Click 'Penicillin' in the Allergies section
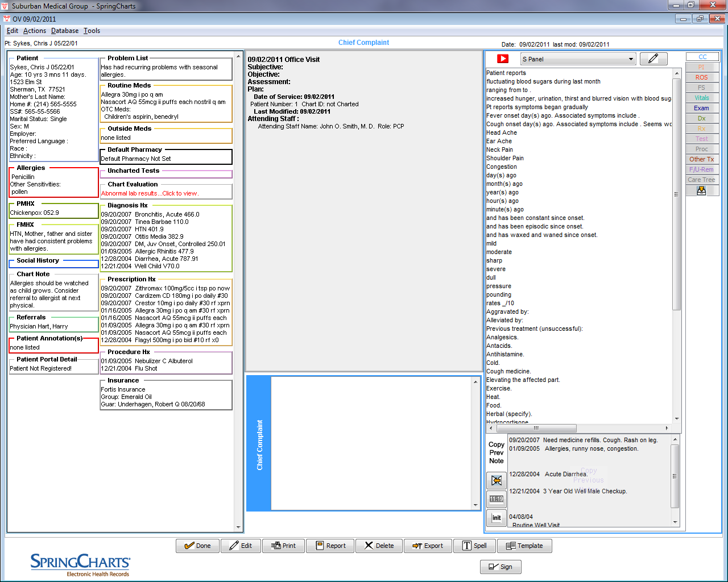Screen dimensions: 728x582 [23, 177]
